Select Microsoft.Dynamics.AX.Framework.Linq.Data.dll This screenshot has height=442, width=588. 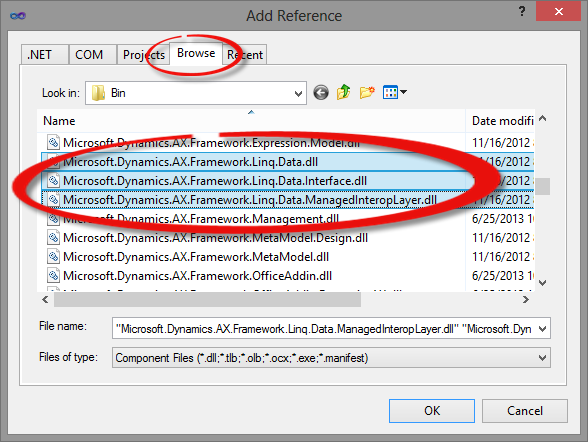[190, 162]
